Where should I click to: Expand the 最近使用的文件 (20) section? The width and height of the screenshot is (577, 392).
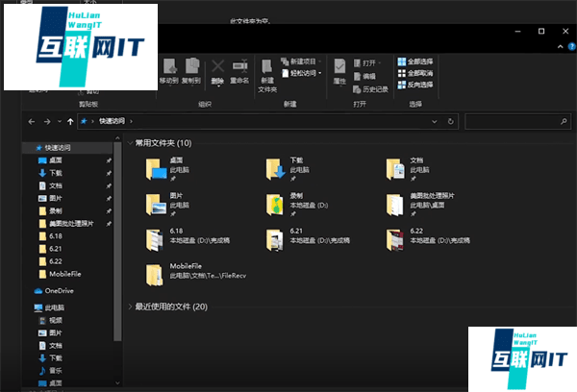coord(130,306)
